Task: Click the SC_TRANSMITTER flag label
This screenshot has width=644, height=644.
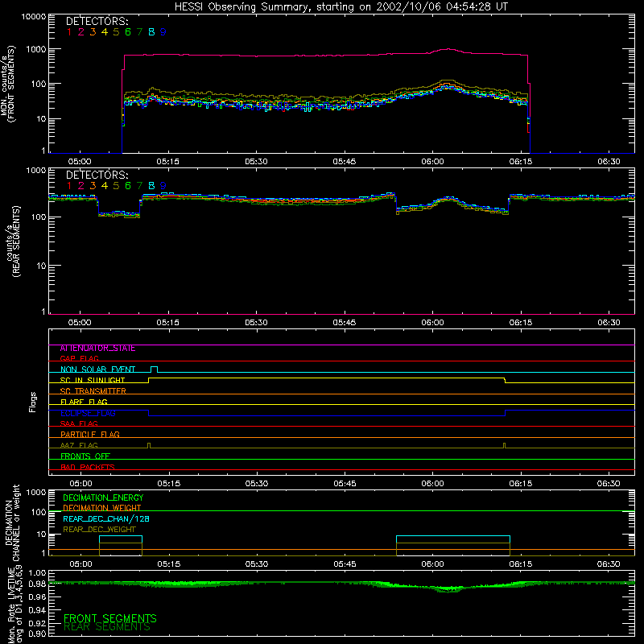Action: coord(93,391)
